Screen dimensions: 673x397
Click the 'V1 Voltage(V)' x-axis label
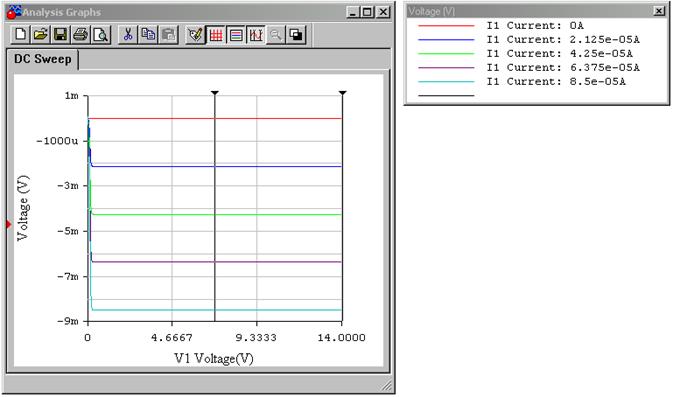pos(214,358)
